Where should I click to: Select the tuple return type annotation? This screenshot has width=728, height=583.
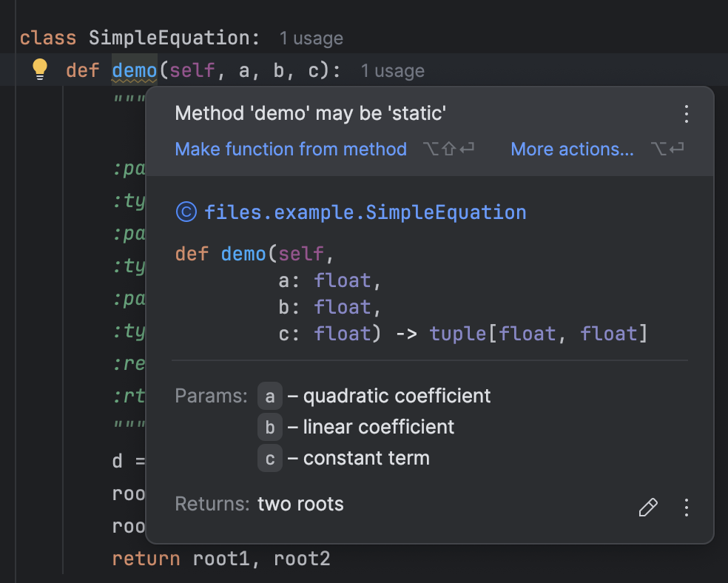pyautogui.click(x=540, y=333)
